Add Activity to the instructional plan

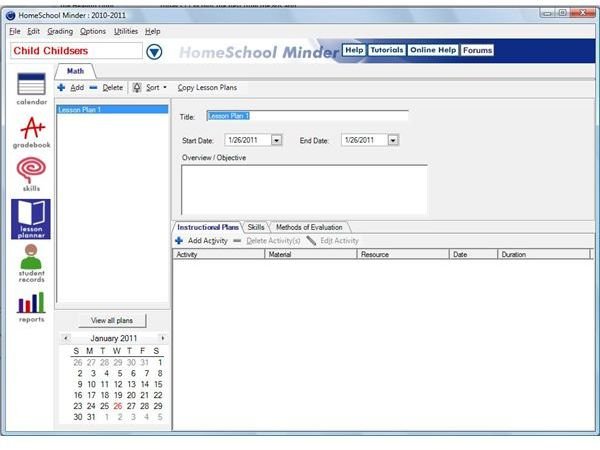[x=201, y=241]
